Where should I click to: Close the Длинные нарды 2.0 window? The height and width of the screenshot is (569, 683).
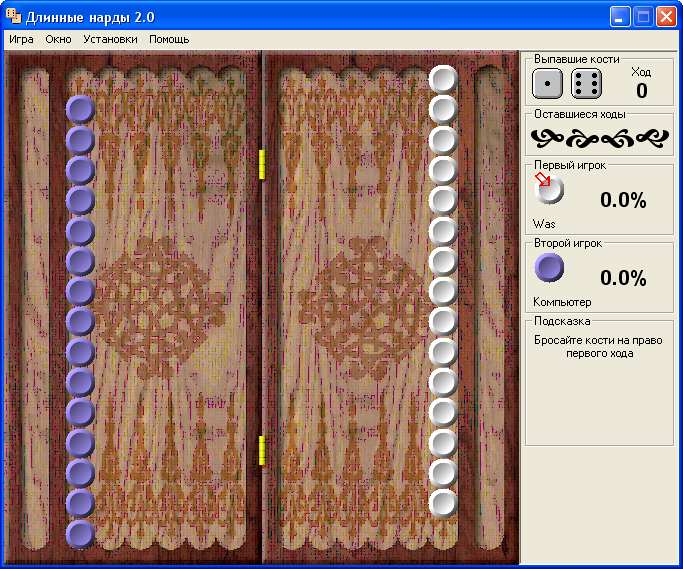click(x=666, y=17)
